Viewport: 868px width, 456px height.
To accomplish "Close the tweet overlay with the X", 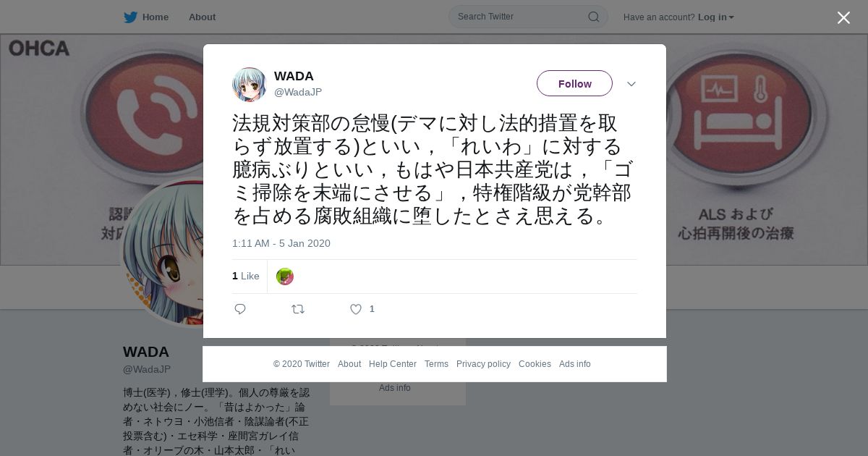I will (843, 17).
